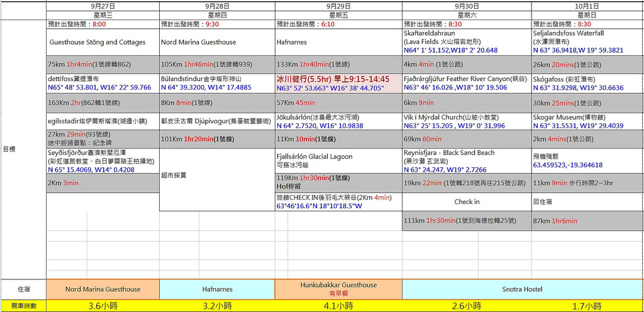Image resolution: width=644 pixels, height=312 pixels.
Task: Click the 75km 1hr4min drive cell
Action: pyautogui.click(x=103, y=64)
